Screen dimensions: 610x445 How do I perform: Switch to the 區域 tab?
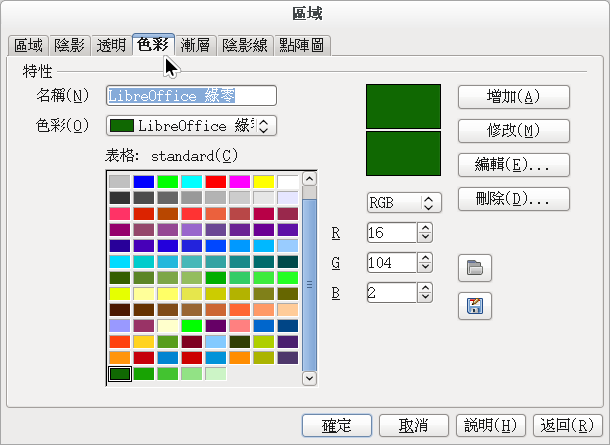28,45
